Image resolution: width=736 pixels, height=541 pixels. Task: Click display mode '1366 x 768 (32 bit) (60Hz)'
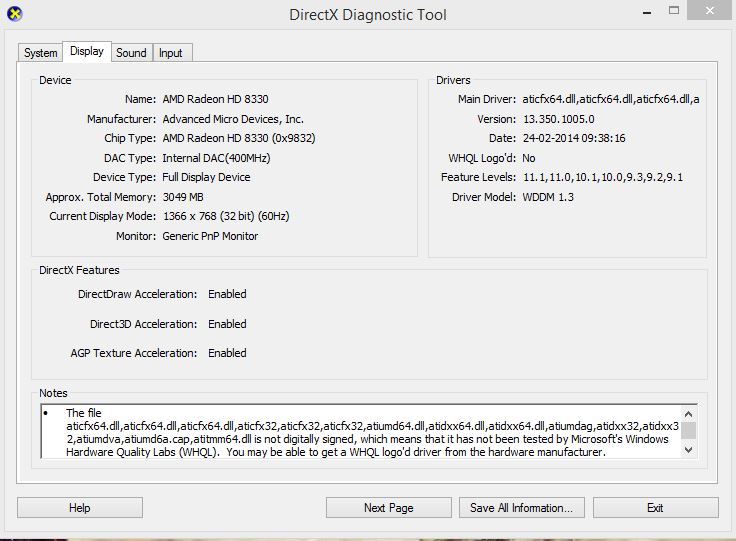coord(226,216)
